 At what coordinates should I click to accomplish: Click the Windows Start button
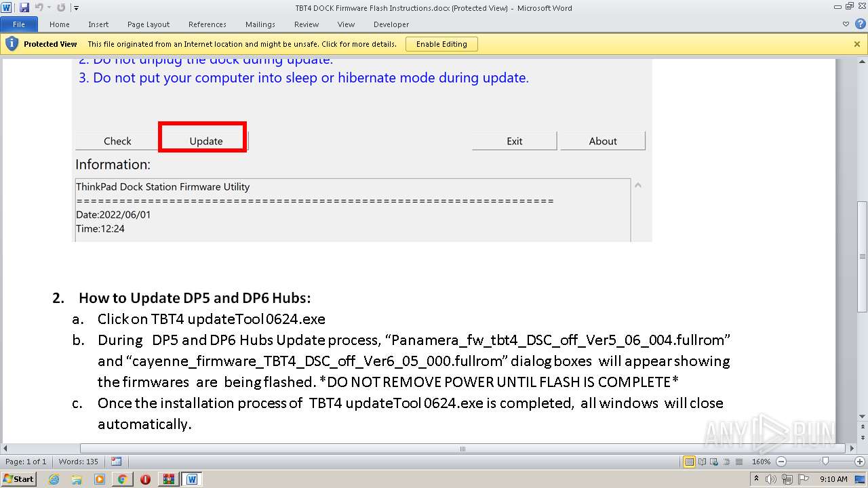coord(19,479)
